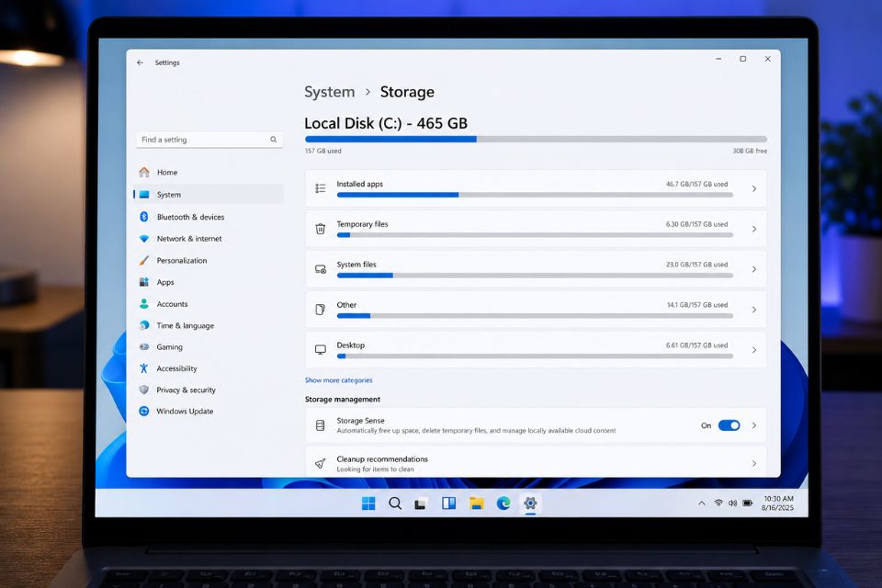The height and width of the screenshot is (588, 882).
Task: Click the Windows Update sync icon
Action: click(144, 411)
